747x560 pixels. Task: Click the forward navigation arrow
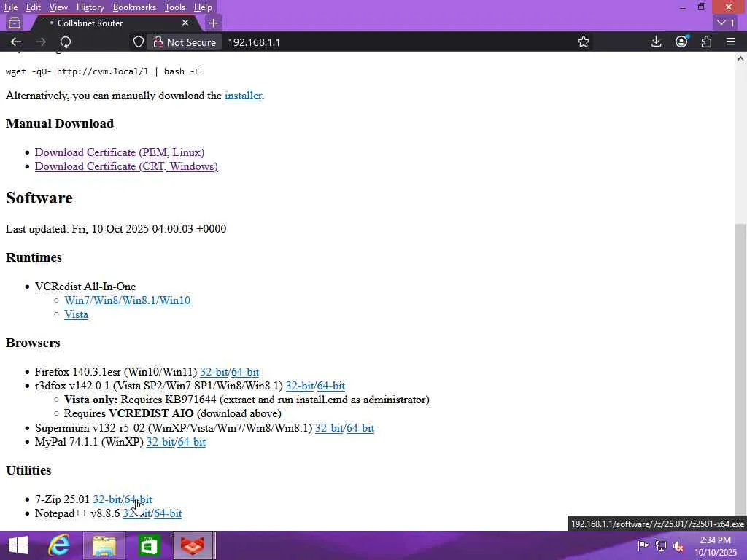click(41, 42)
